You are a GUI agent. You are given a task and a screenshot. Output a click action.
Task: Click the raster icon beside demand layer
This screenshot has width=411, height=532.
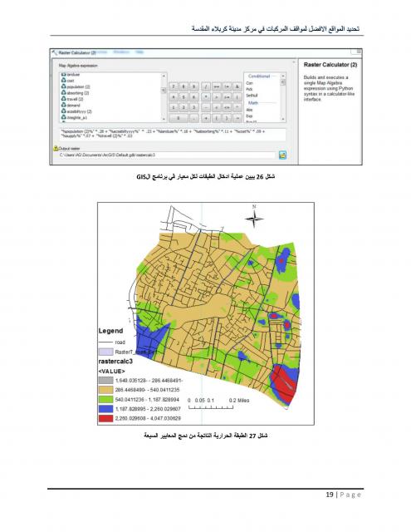[x=63, y=105]
